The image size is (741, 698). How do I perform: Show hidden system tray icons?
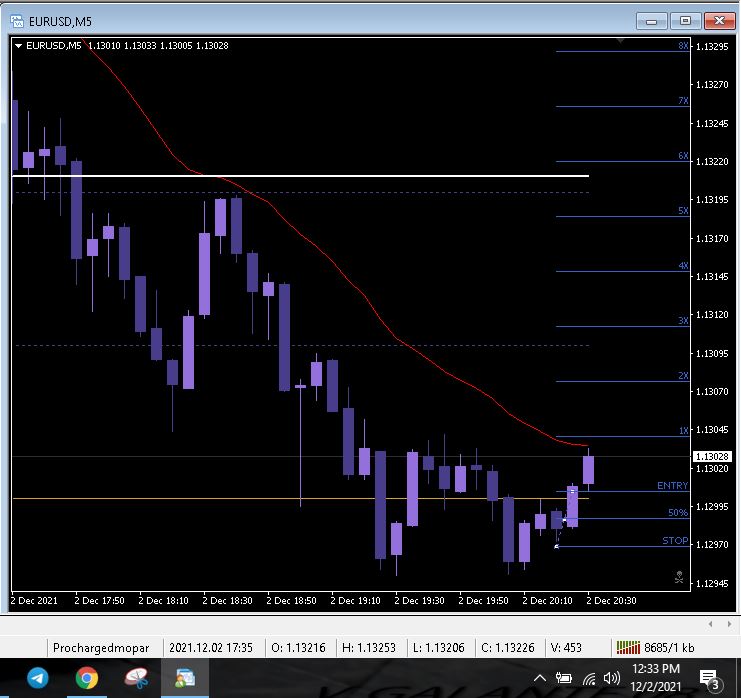540,679
